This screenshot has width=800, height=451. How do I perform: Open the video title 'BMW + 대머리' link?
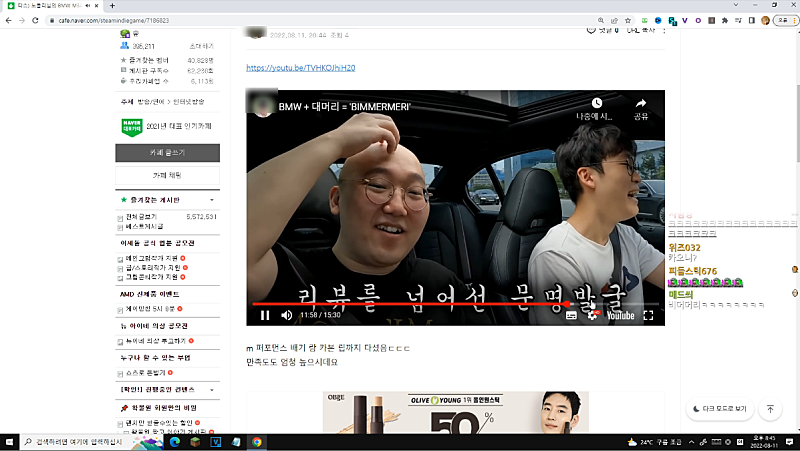[344, 107]
